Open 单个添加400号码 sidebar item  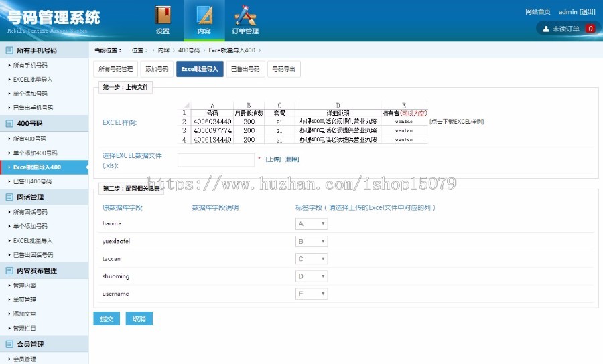click(36, 153)
